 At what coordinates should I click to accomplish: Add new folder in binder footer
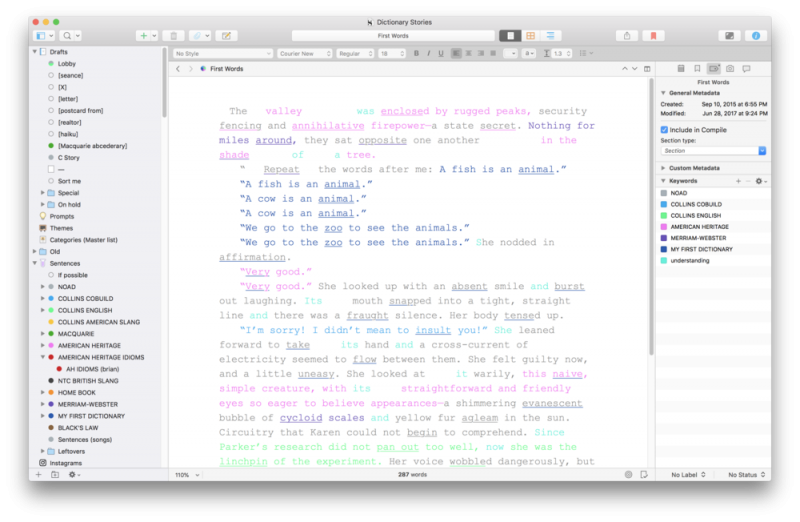pyautogui.click(x=55, y=475)
